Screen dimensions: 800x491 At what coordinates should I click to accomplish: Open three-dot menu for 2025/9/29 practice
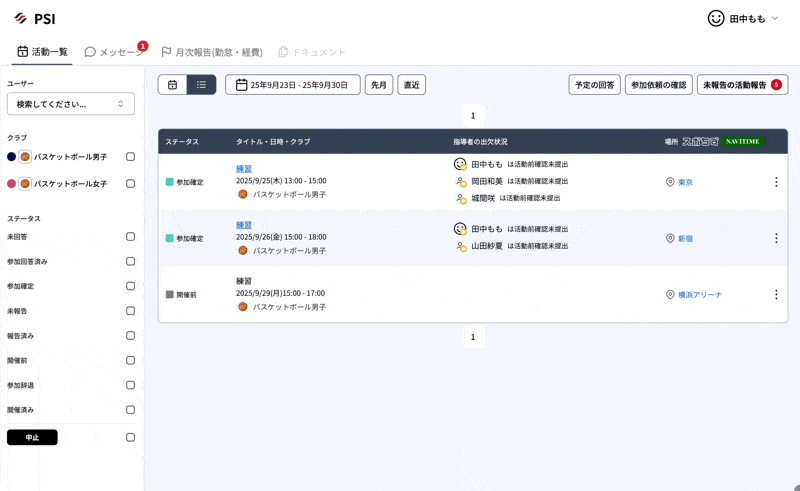pos(775,295)
